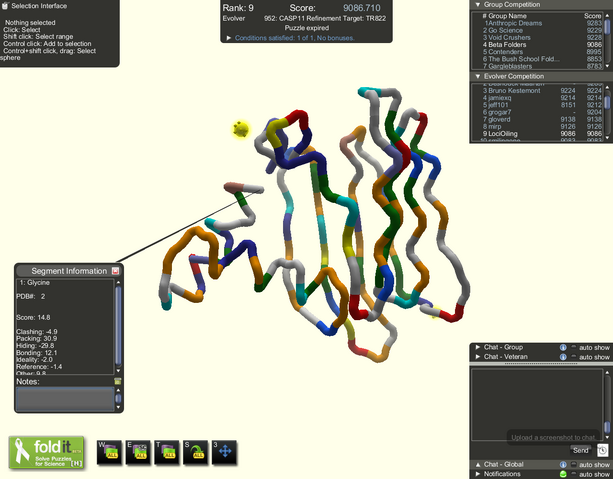
Task: Select evolver row jamiexq
Action: point(538,98)
